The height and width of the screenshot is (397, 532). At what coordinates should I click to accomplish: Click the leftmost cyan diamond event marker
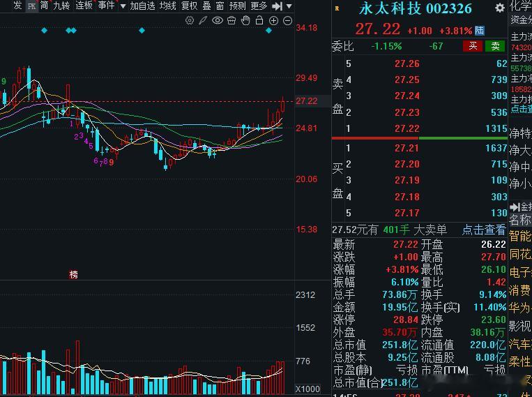[x=44, y=31]
